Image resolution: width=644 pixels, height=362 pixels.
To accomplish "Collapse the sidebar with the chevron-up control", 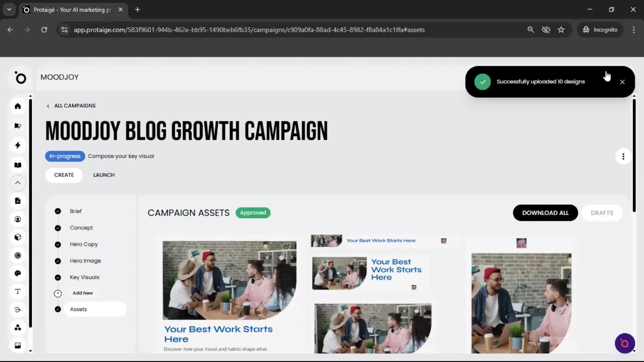I will click(18, 183).
